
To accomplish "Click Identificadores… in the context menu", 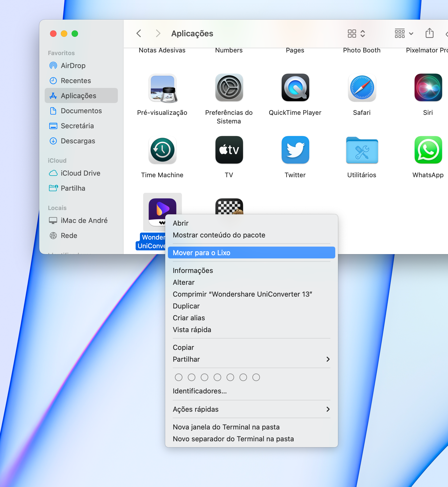I will 200,391.
